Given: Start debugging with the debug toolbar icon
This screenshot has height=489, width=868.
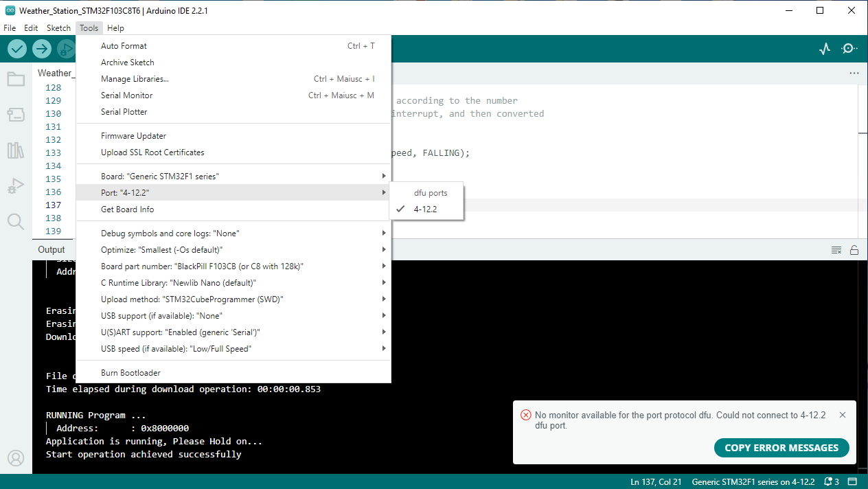Looking at the screenshot, I should [65, 49].
